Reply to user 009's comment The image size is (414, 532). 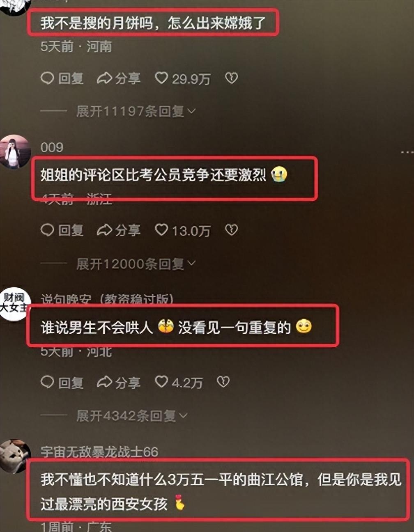pyautogui.click(x=62, y=230)
